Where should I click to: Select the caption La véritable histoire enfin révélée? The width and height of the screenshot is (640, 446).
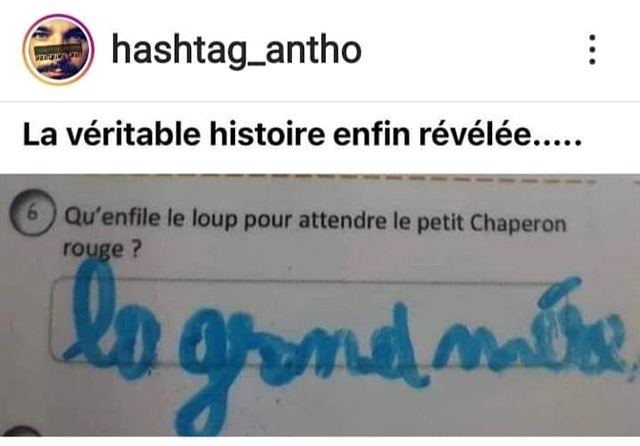[x=302, y=135]
